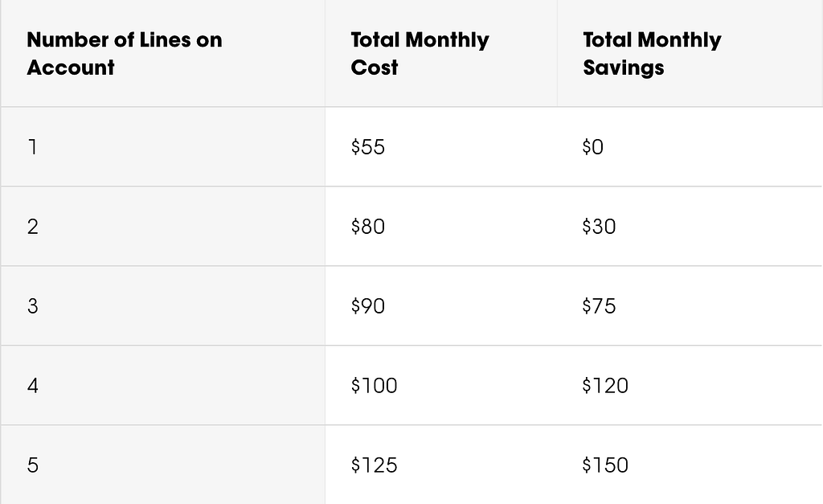823x504 pixels.
Task: Click the $55 monthly cost cell
Action: [441, 146]
